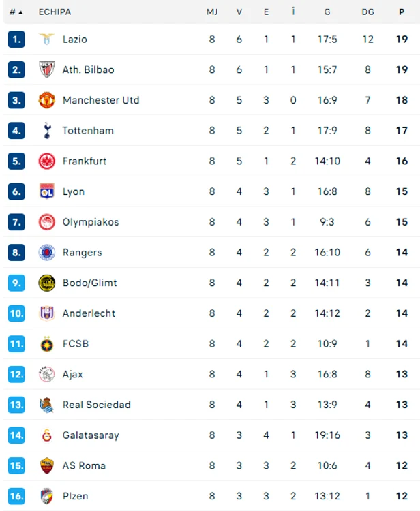Click the FCSB club crest
The width and height of the screenshot is (420, 511).
pos(46,344)
